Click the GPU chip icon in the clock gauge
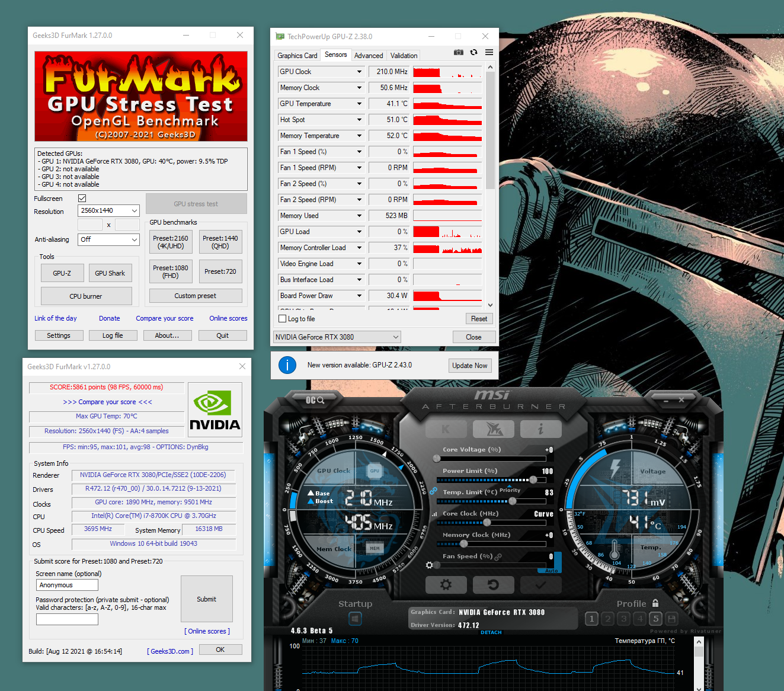Viewport: 784px width, 691px height. (x=375, y=471)
